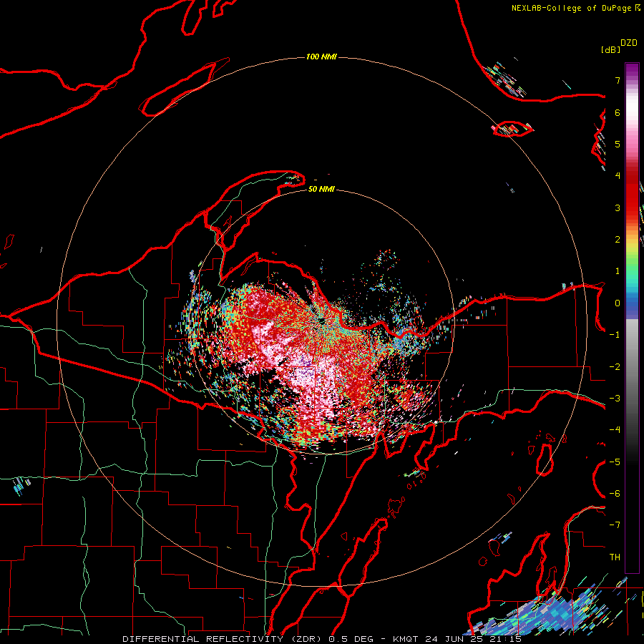The width and height of the screenshot is (644, 644).
Task: Click the "-5" tick on the color scale
Action: pyautogui.click(x=615, y=462)
